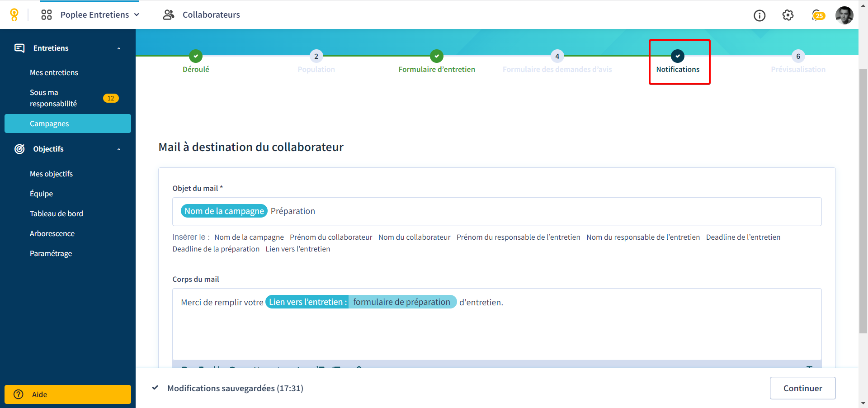
Task: Open the Collaborateurs section
Action: pos(211,15)
